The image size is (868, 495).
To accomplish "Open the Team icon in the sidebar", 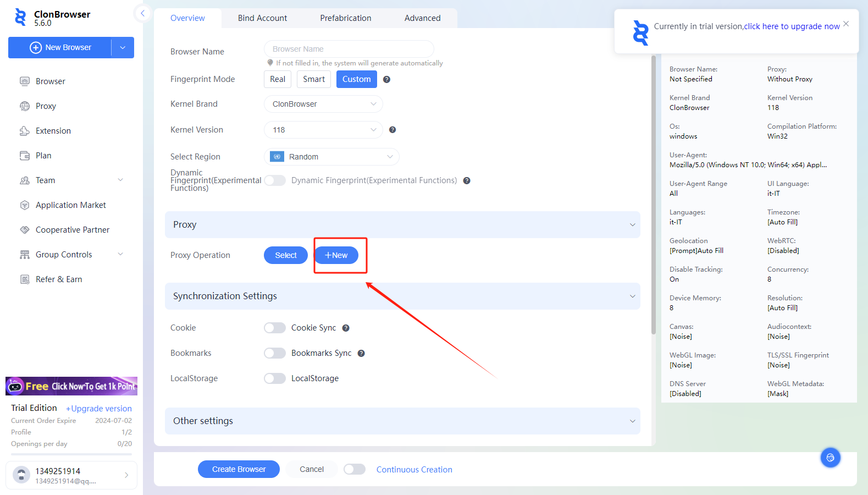I will tap(25, 180).
